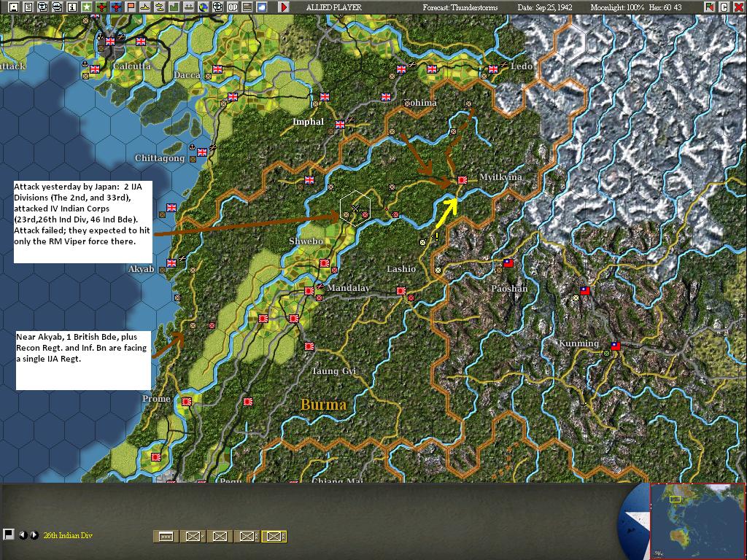Click the third toolbar icon showing aircraft list

43,7
